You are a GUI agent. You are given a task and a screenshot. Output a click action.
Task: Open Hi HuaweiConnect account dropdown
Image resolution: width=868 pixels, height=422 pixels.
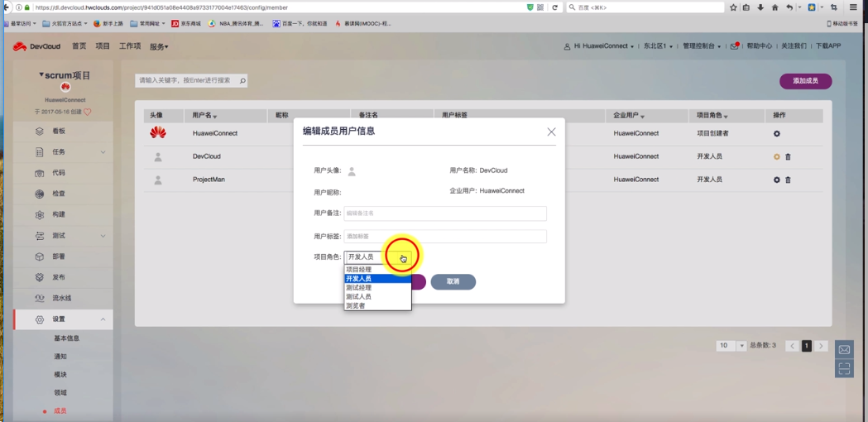tap(599, 46)
